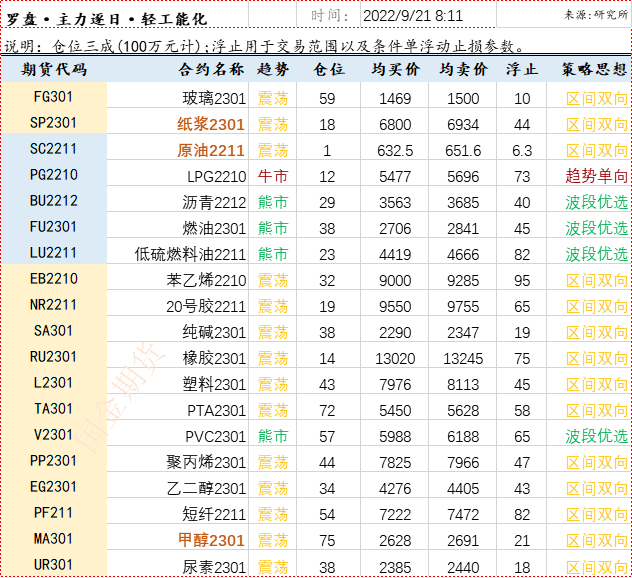
Task: Select highlighted contract 甲醇2301
Action: (x=211, y=540)
